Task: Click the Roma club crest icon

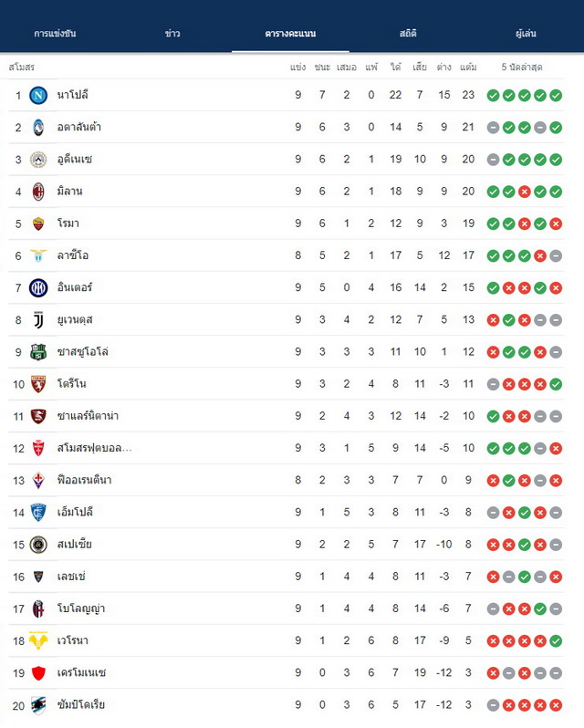Action: [x=38, y=224]
